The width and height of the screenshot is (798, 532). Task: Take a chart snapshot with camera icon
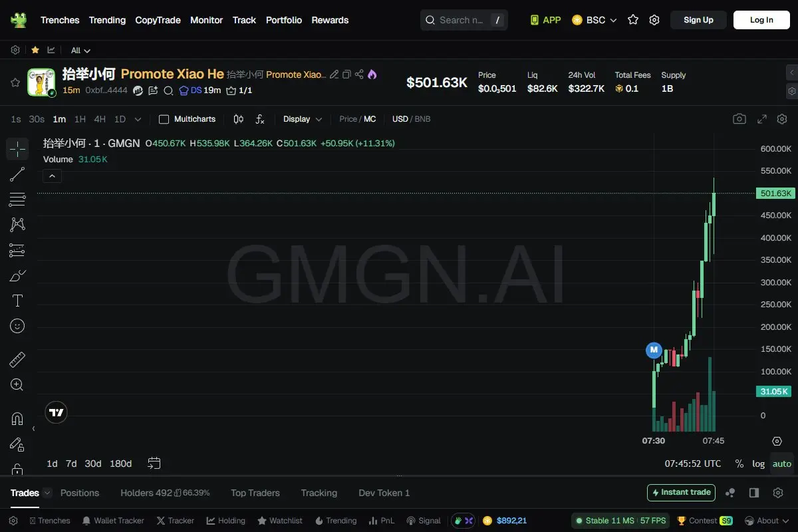(x=739, y=119)
